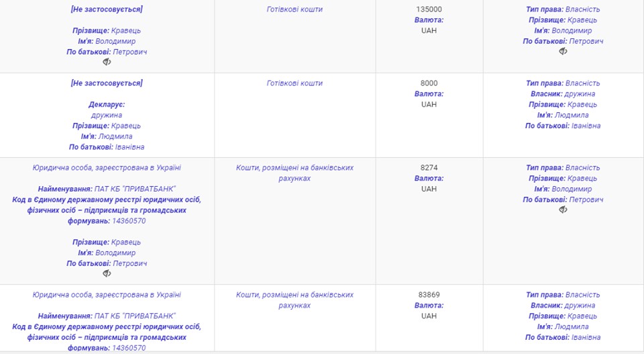
Task: Click the amount 83869
Action: [x=429, y=295]
